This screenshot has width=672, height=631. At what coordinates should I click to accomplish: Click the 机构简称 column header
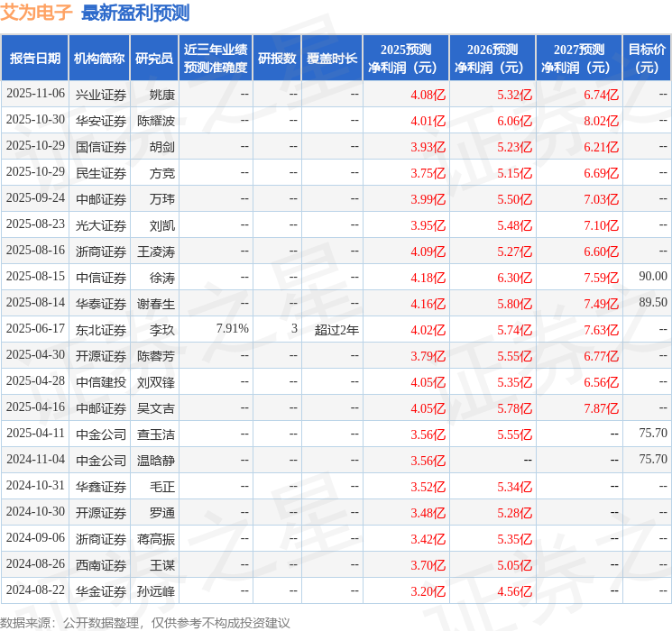[x=99, y=59]
